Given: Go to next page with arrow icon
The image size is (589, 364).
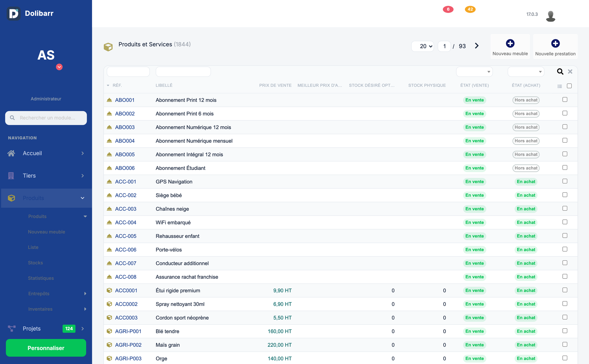Looking at the screenshot, I should pyautogui.click(x=477, y=46).
